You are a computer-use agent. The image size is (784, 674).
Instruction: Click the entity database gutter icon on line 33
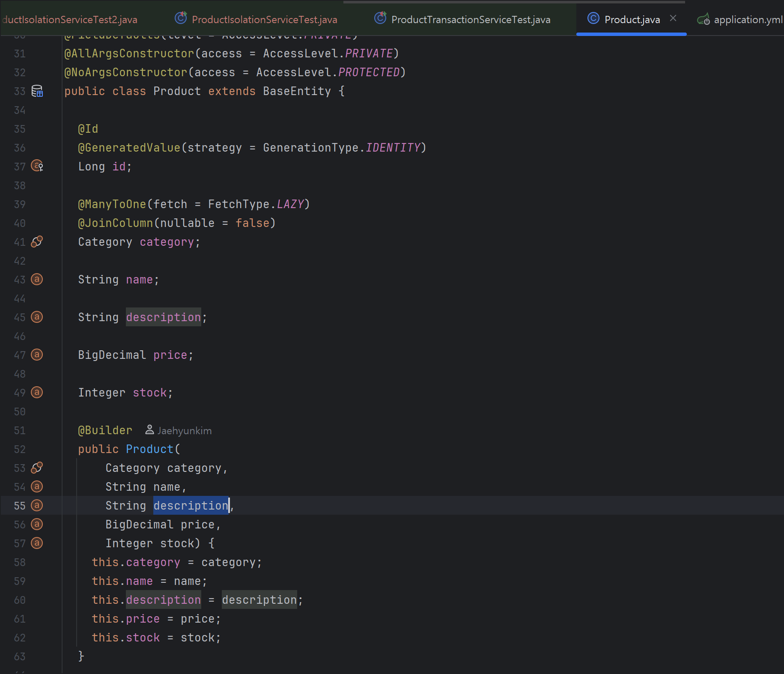[x=37, y=91]
